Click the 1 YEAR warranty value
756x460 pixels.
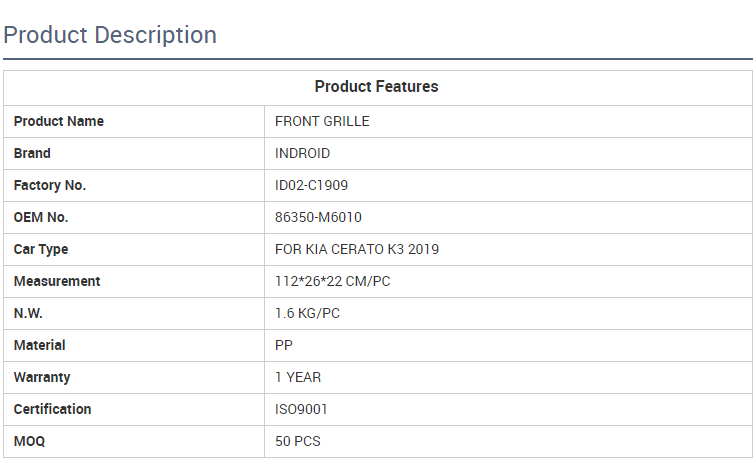298,378
